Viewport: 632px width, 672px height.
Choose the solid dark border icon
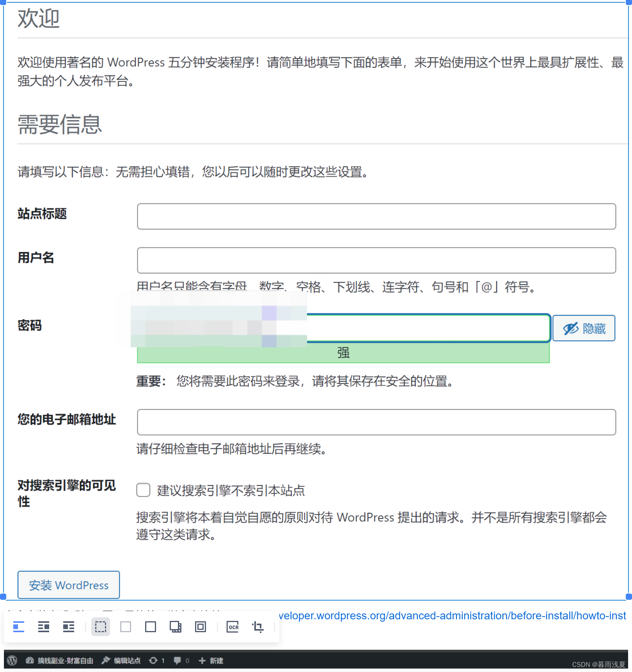click(151, 627)
